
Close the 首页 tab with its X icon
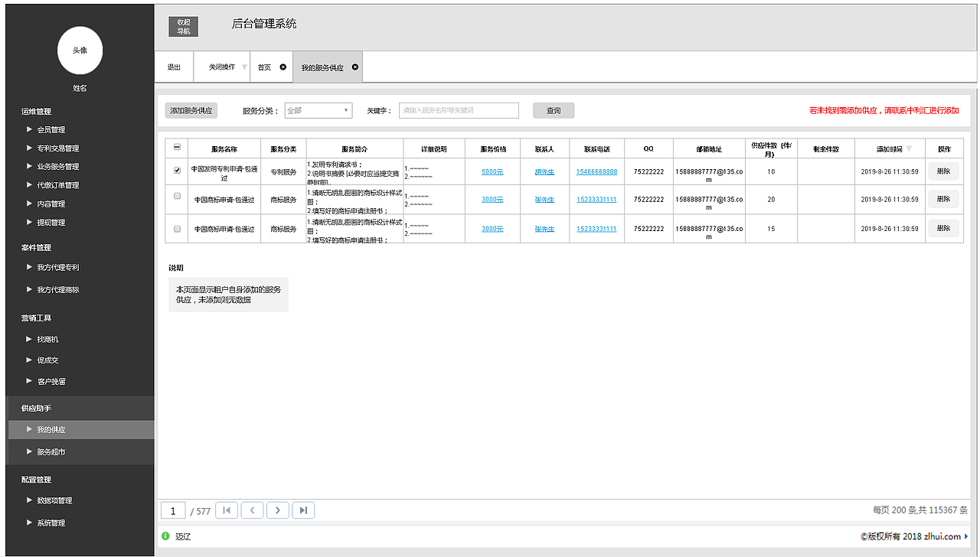(283, 67)
